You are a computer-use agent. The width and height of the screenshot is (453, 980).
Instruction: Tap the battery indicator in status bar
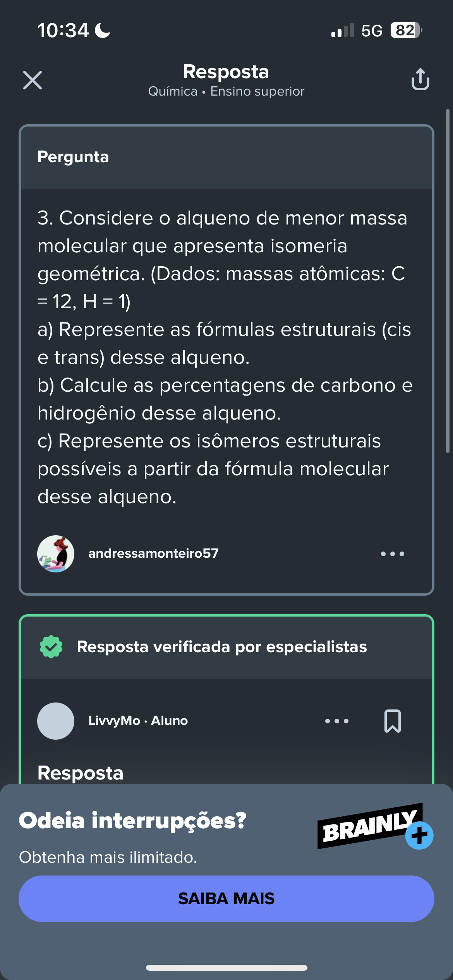406,30
